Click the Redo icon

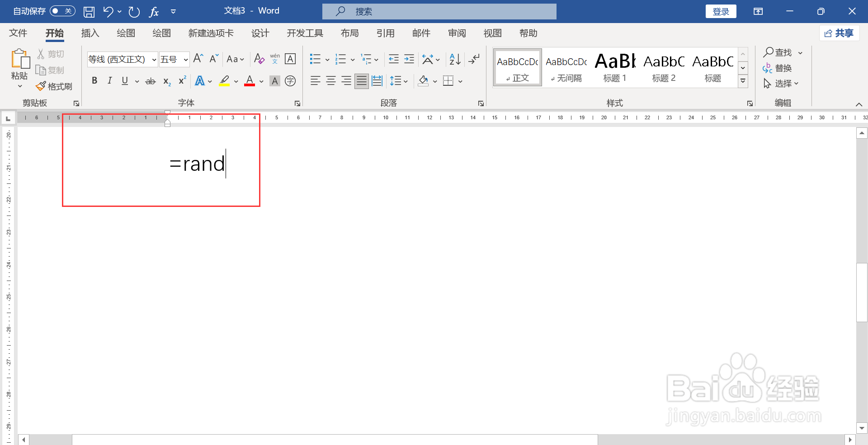coord(134,12)
